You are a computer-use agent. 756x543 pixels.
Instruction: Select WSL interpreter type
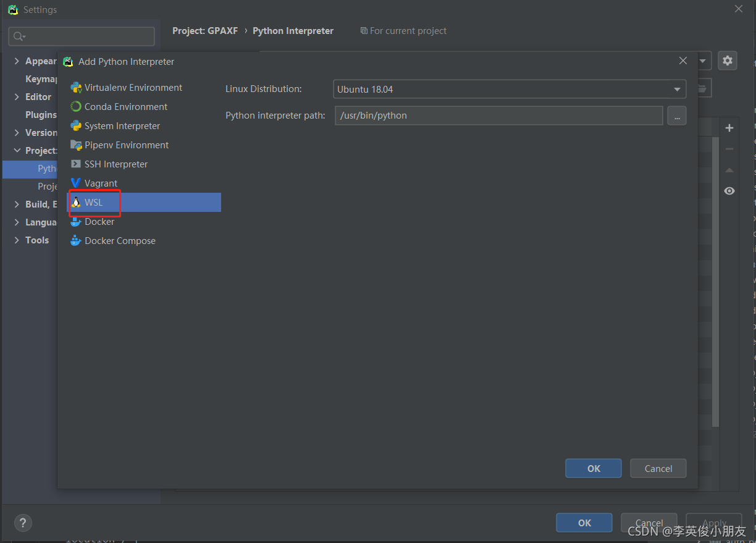tap(144, 203)
